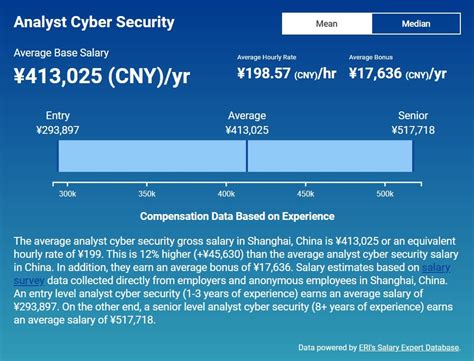Select the Median toggle option
The image size is (474, 361).
[x=416, y=24]
